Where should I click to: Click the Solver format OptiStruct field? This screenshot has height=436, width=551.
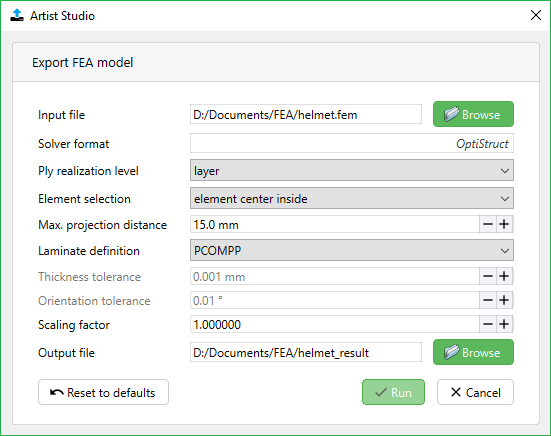[352, 143]
